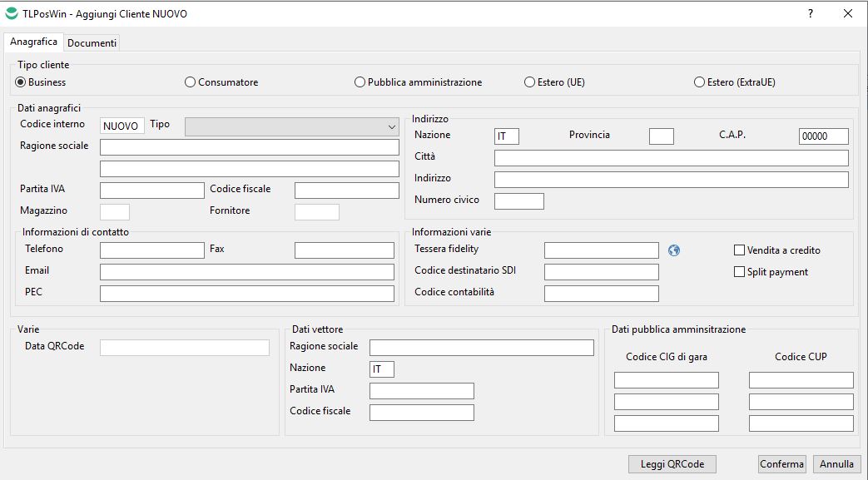Screen dimensions: 868x480
Task: Click the Città address field
Action: pos(671,158)
